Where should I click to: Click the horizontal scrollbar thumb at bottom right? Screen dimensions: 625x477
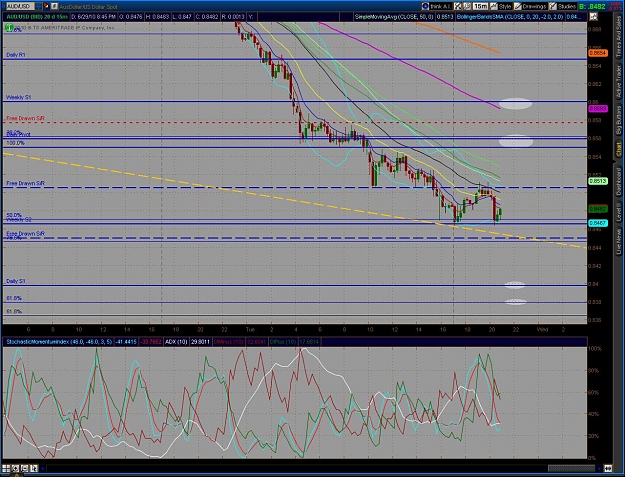[572, 468]
